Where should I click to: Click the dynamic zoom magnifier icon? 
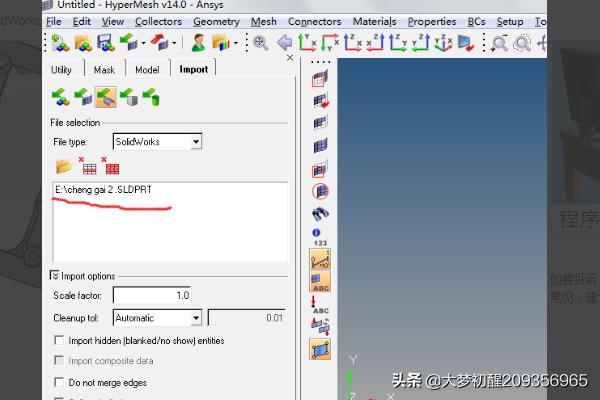click(499, 43)
